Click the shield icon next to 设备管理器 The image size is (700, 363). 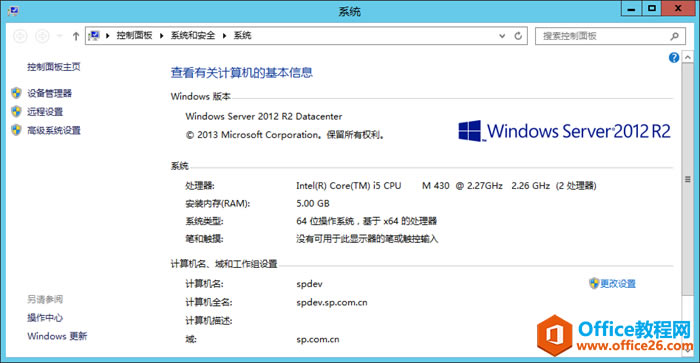tap(17, 93)
